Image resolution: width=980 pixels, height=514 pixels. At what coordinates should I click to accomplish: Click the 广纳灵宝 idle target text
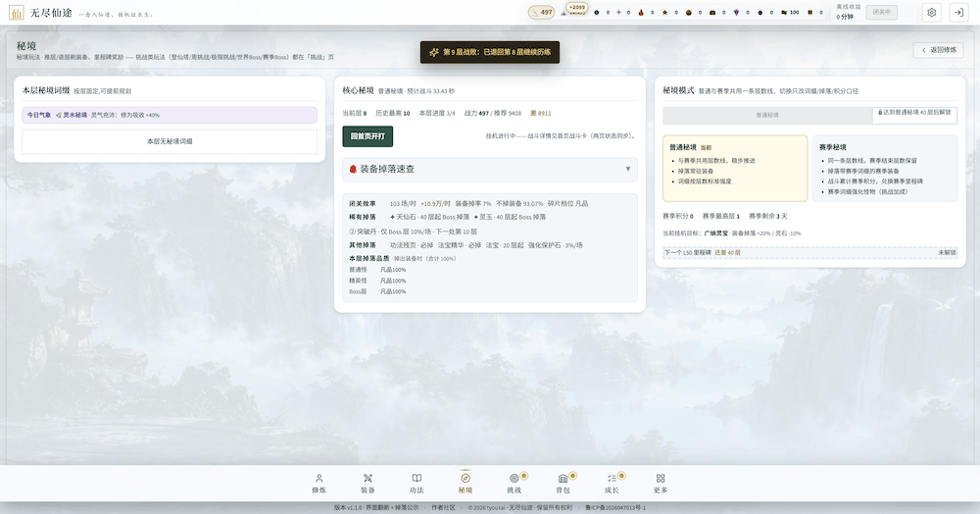[x=716, y=233]
